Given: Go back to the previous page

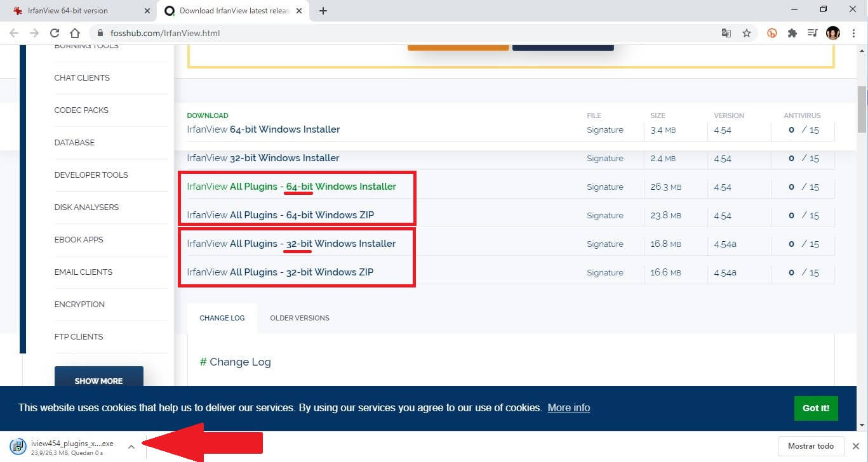Looking at the screenshot, I should (x=15, y=33).
